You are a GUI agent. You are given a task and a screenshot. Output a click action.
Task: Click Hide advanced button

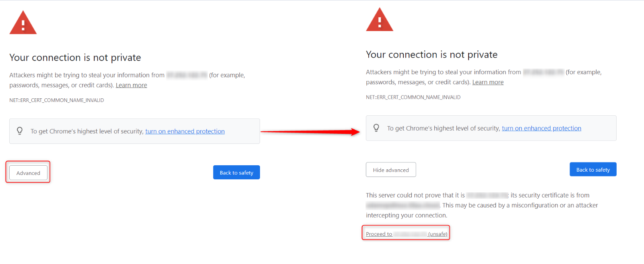tap(391, 170)
